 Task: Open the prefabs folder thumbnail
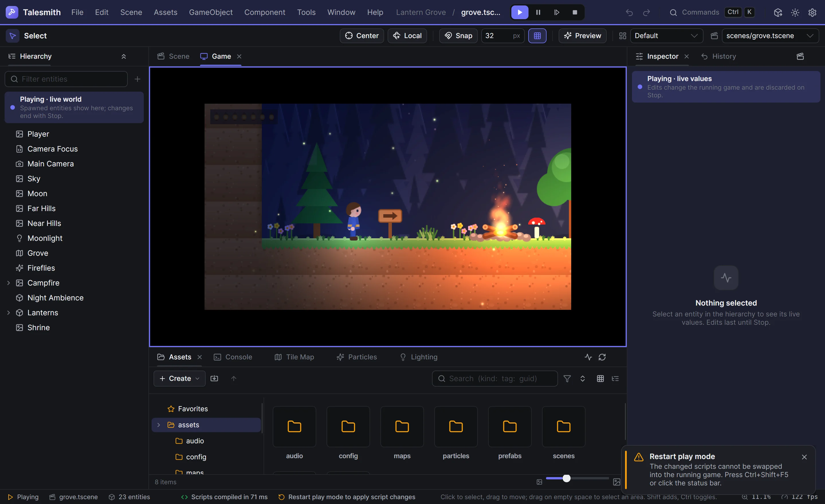point(510,426)
